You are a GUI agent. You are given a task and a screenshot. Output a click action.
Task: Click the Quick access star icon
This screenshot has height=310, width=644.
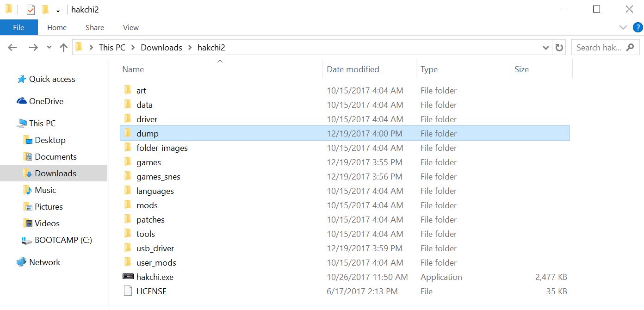21,79
